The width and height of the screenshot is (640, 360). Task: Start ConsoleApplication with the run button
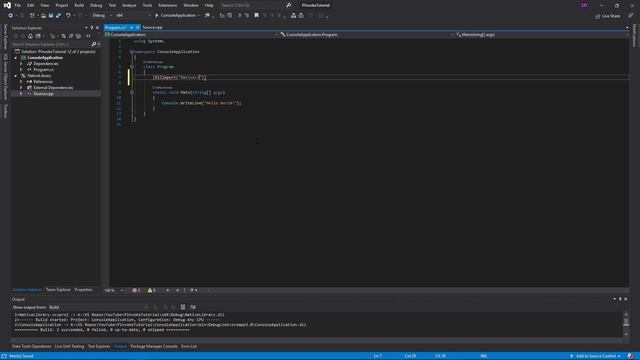pos(176,16)
